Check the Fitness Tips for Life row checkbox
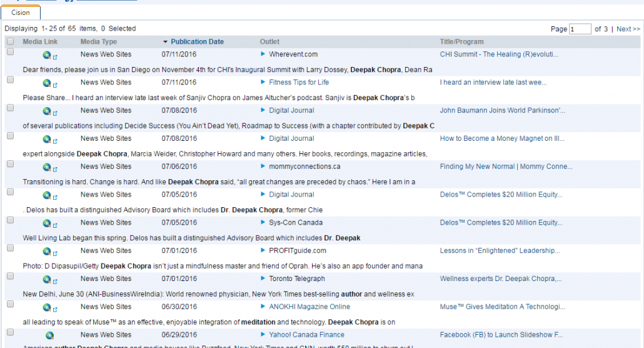This screenshot has width=644, height=348. coord(10,79)
